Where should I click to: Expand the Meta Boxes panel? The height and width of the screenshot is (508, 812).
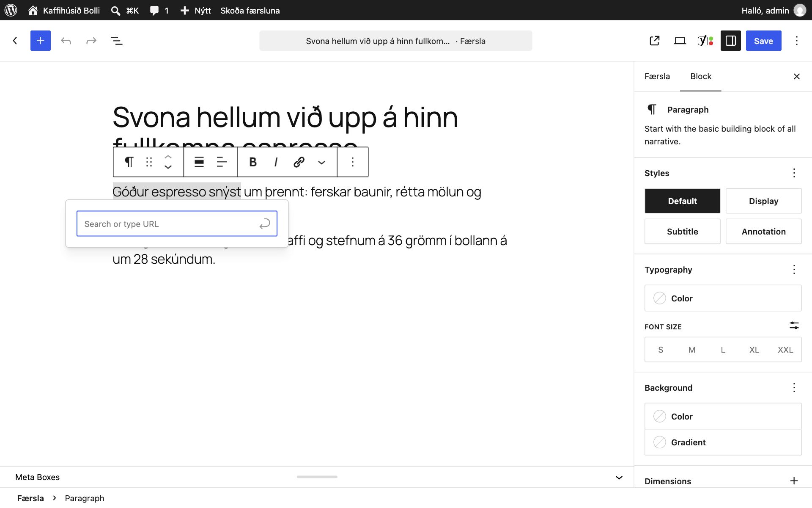(619, 477)
